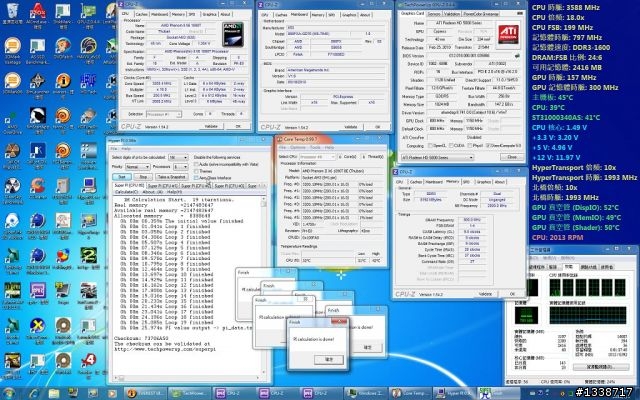The width and height of the screenshot is (640, 400).
Task: Click the ATI Radeon logo in GPU-Z
Action: pos(508,34)
